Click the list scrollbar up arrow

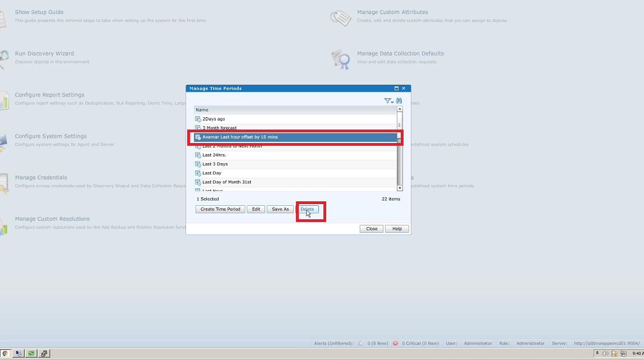point(400,109)
